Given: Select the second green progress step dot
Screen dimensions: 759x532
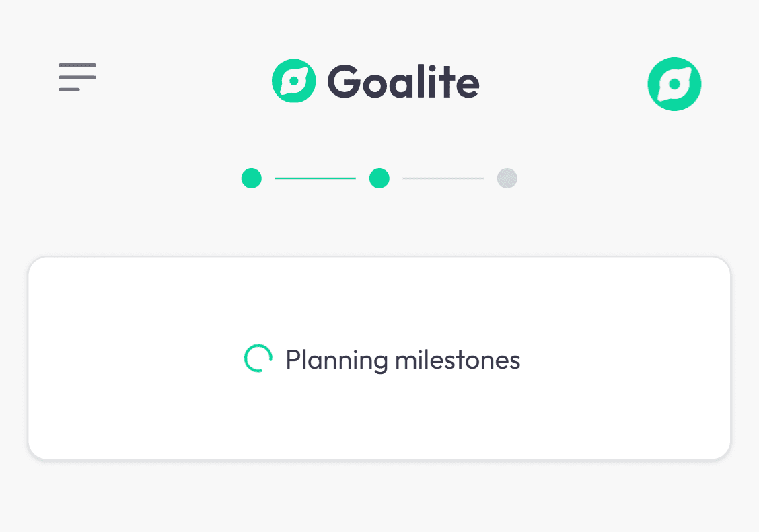Looking at the screenshot, I should pyautogui.click(x=379, y=178).
